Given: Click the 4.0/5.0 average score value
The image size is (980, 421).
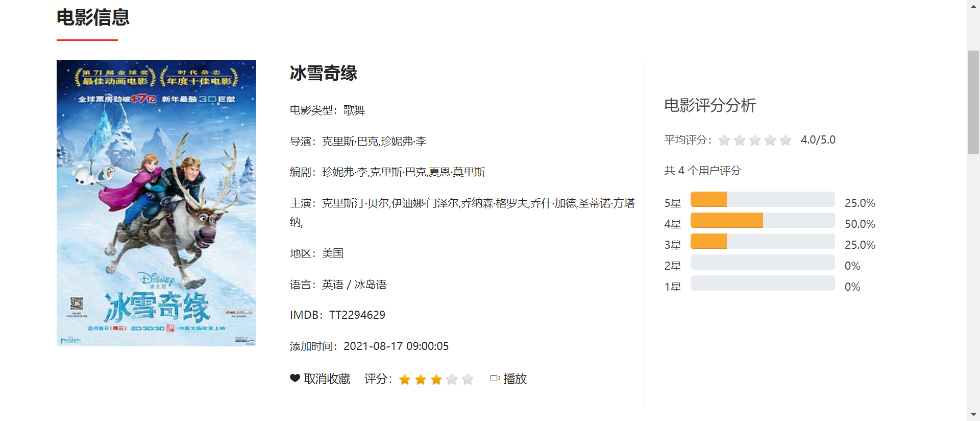Looking at the screenshot, I should [818, 140].
